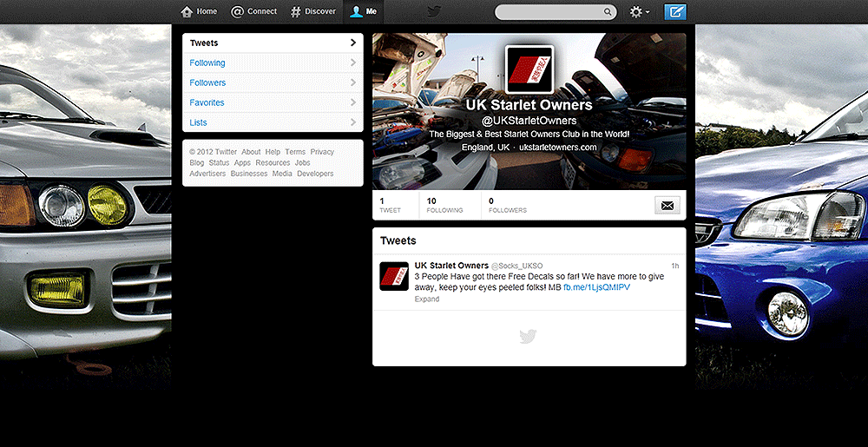This screenshot has height=447, width=868.
Task: Open the Connect tab with @ icon
Action: (237, 12)
